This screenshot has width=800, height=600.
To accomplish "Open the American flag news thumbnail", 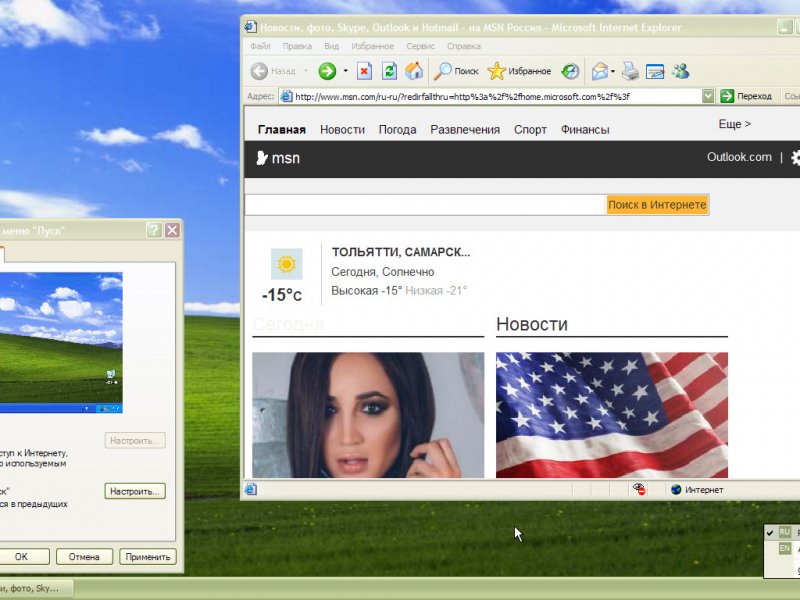I will click(x=612, y=415).
